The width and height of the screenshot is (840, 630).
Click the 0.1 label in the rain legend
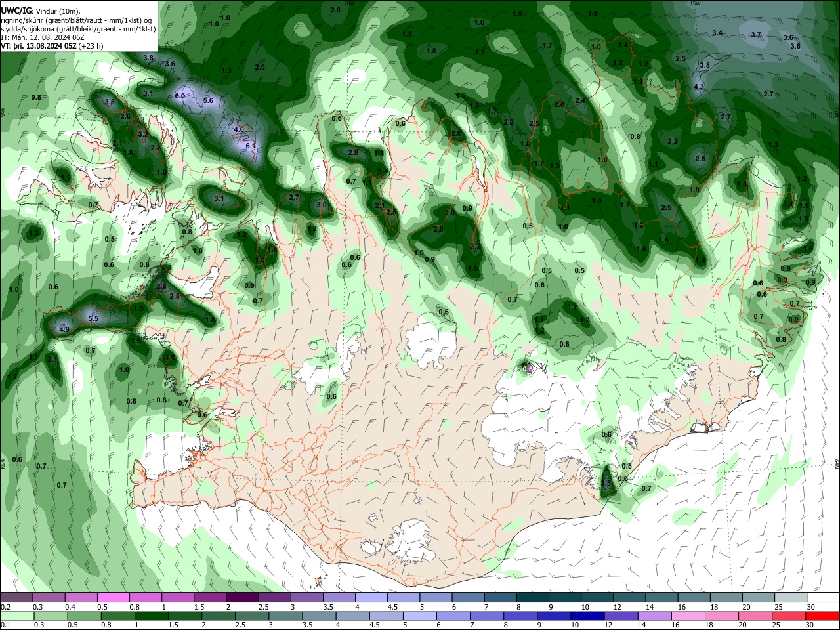(x=6, y=625)
